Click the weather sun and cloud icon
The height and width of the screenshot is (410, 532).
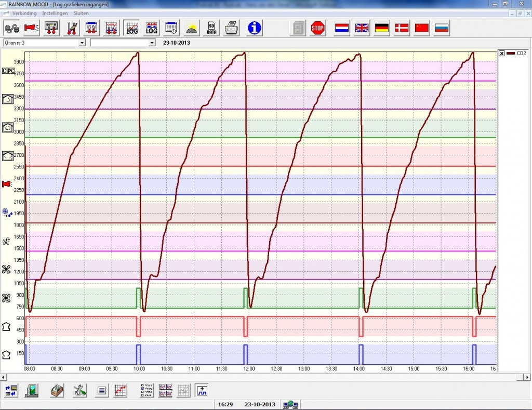click(x=192, y=28)
